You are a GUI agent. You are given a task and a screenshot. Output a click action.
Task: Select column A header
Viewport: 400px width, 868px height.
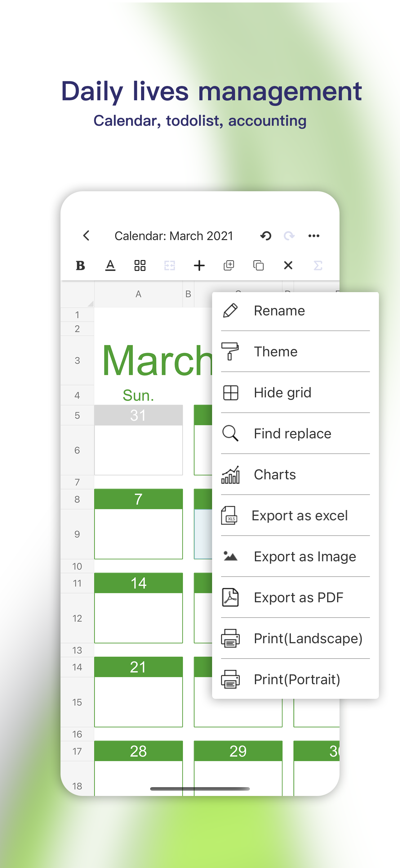[138, 294]
